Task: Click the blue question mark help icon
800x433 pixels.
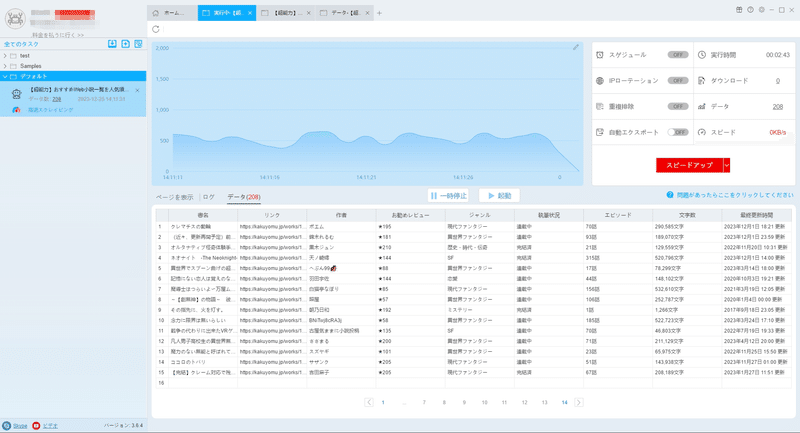Action: click(670, 195)
